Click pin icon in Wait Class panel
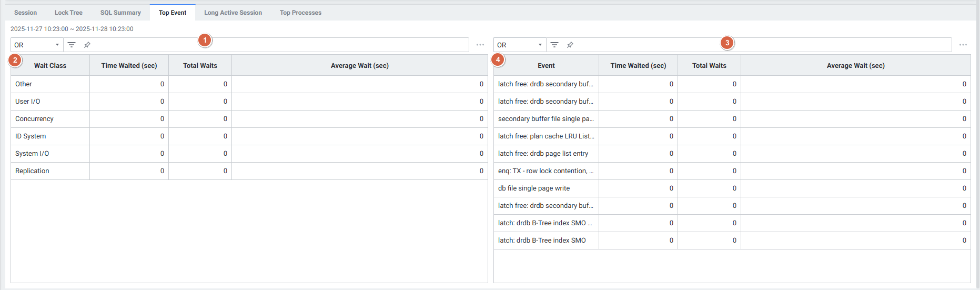 tap(87, 45)
